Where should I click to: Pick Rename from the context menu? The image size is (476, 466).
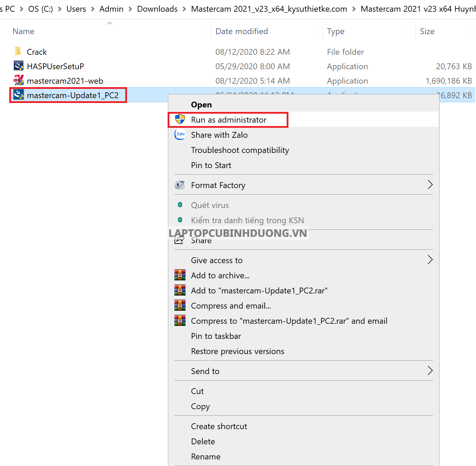click(x=205, y=457)
